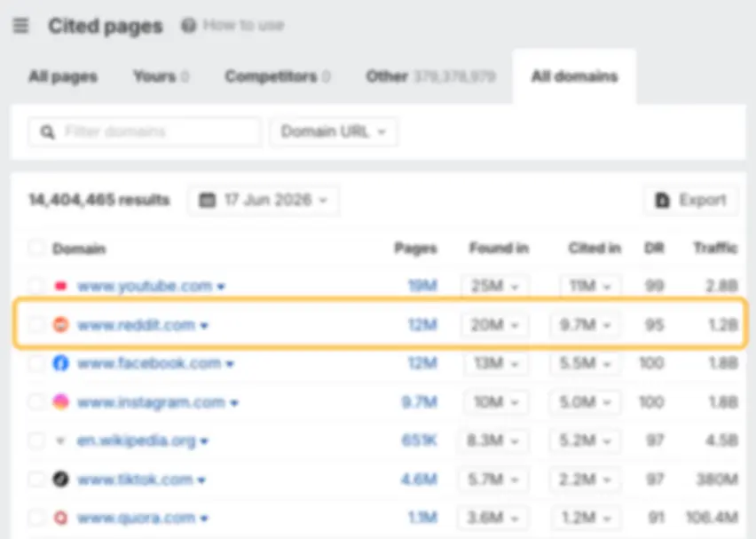
Task: Click the Facebook favicon
Action: [60, 363]
